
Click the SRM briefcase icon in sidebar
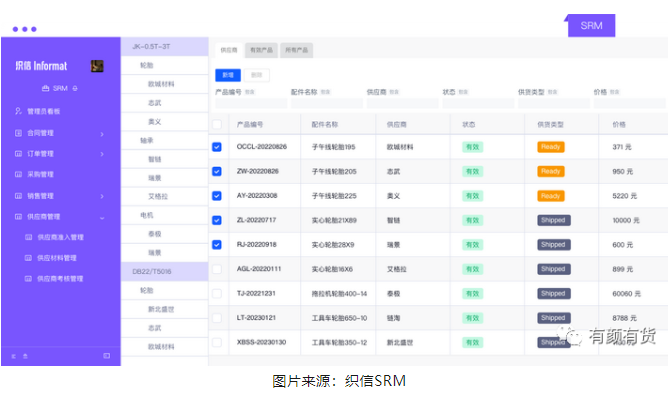[46, 88]
